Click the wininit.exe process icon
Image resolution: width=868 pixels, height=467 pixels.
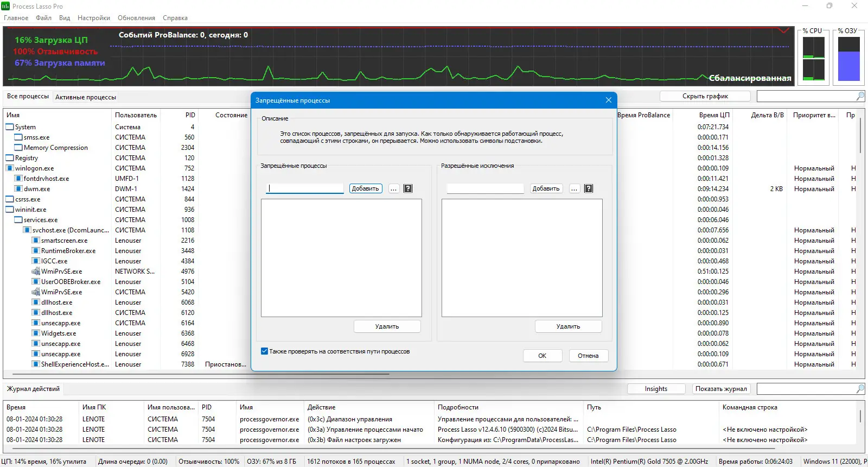pos(10,210)
